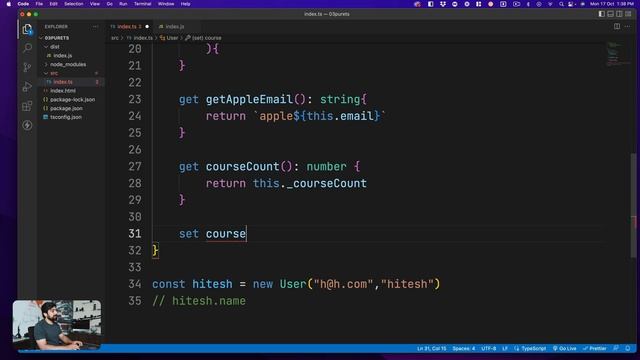Select language mode TypeScript in status bar
This screenshot has height=360, width=640.
click(530, 349)
